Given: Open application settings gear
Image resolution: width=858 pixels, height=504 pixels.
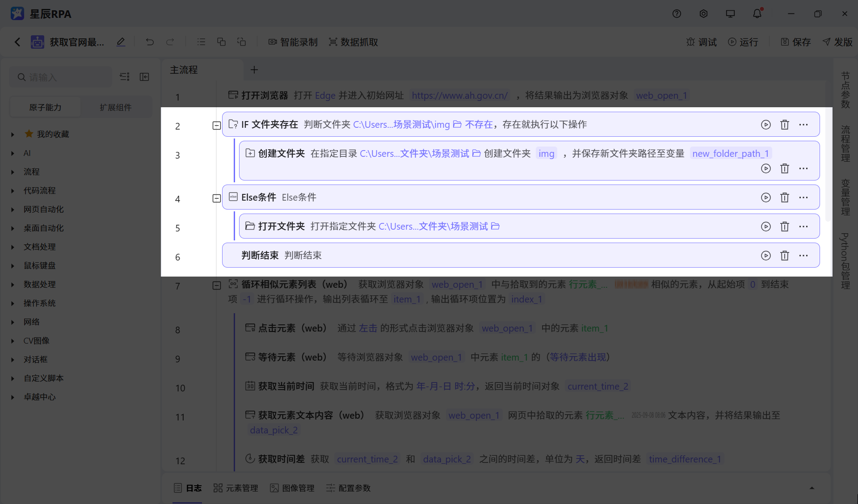Looking at the screenshot, I should coord(703,13).
